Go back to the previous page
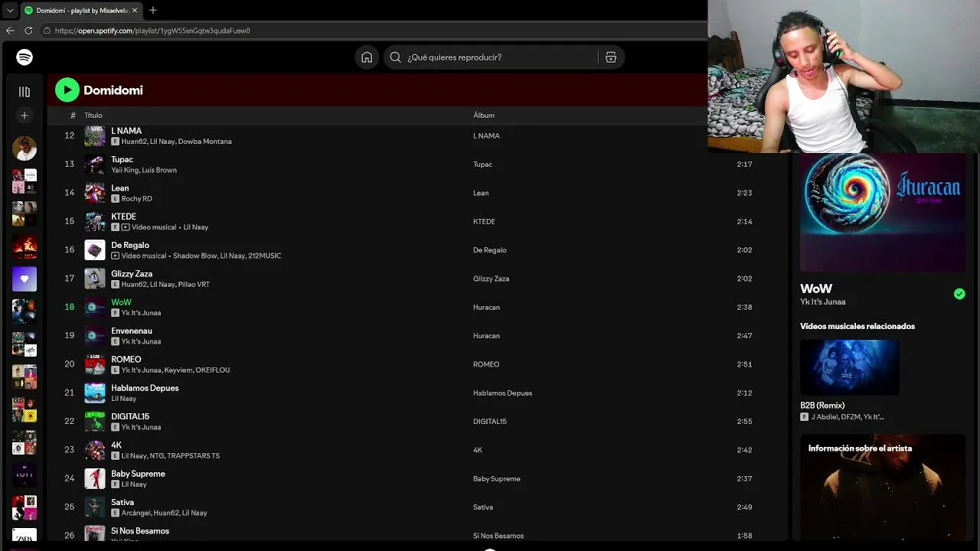 10,31
